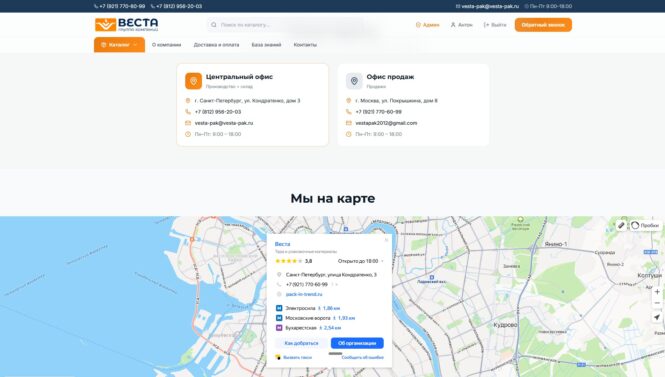This screenshot has height=377, width=665.
Task: Click the Ладожский вокзал station marker
Action: pos(431,277)
